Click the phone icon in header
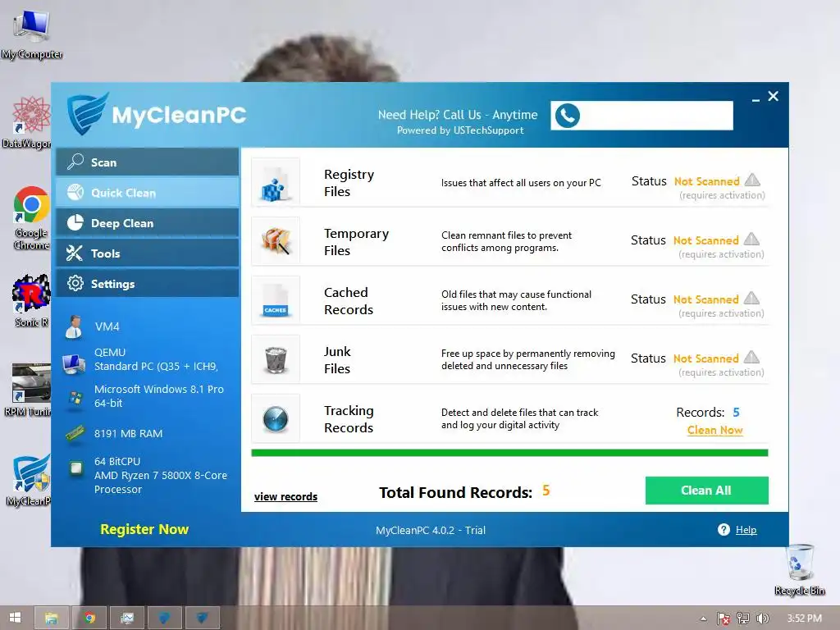Viewport: 840px width, 630px height. pos(568,115)
